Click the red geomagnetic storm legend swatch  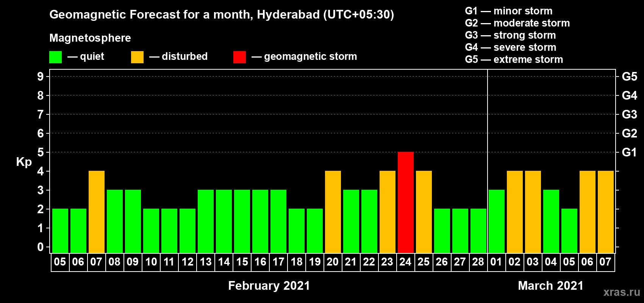point(239,57)
